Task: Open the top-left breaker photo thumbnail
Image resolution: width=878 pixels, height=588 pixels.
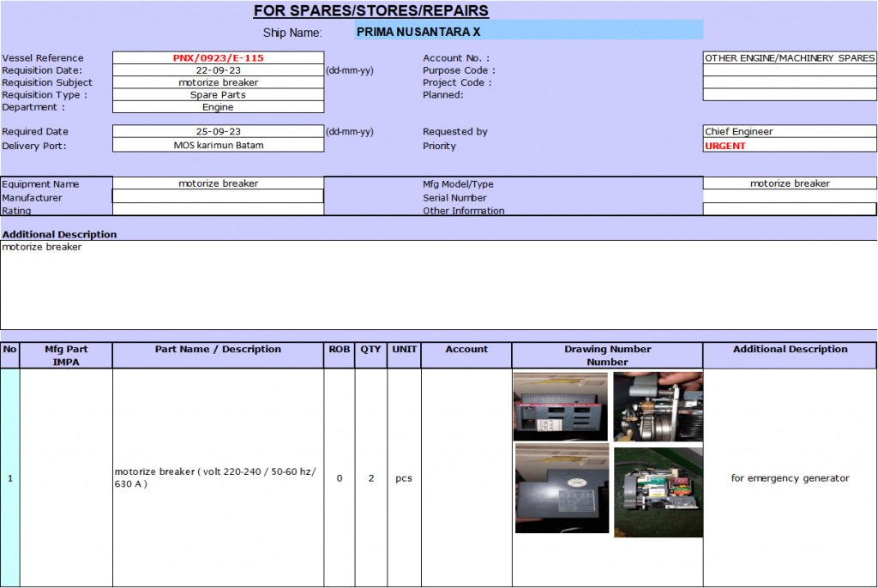Action: coord(560,405)
